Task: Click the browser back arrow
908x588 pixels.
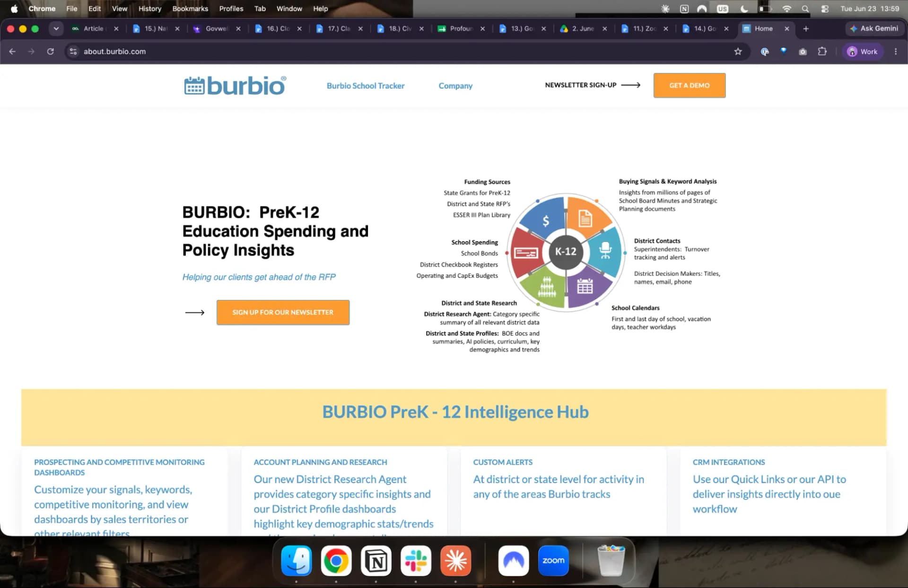Action: click(x=12, y=52)
